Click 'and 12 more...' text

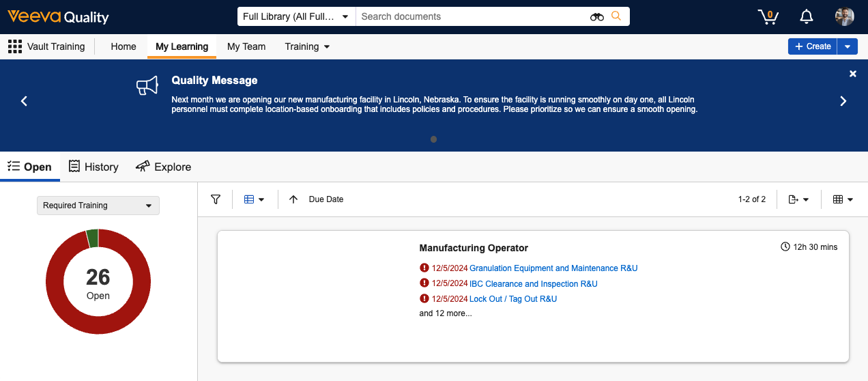pos(446,313)
